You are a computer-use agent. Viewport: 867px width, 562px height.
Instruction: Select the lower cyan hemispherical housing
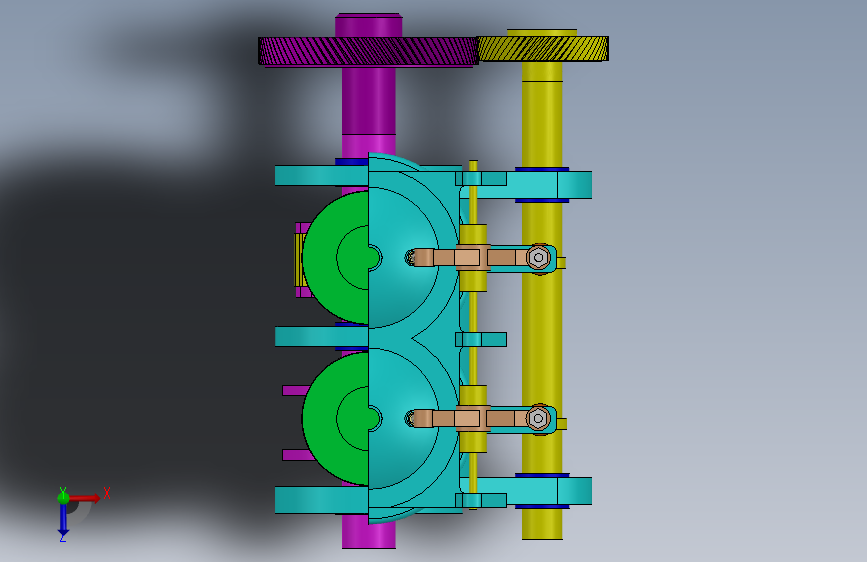point(404,419)
